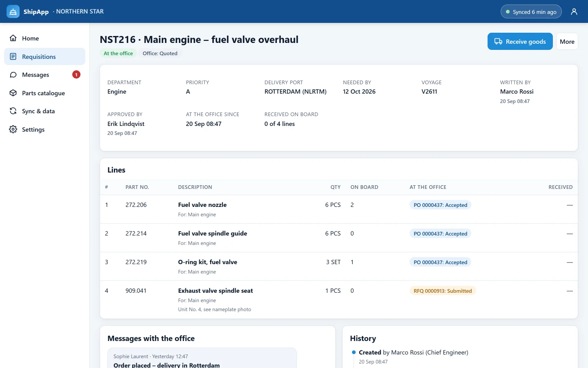Click the Sync & data arrows icon
The height and width of the screenshot is (368, 588).
(13, 111)
